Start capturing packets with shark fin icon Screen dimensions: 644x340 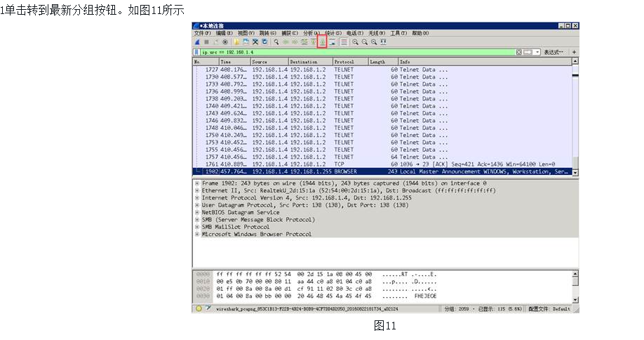(x=197, y=42)
